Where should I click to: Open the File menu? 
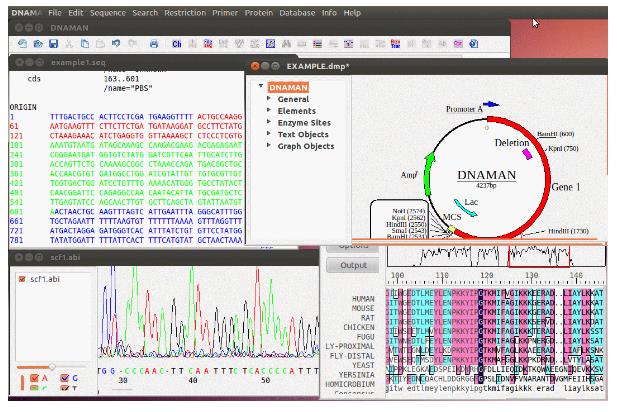pos(55,13)
